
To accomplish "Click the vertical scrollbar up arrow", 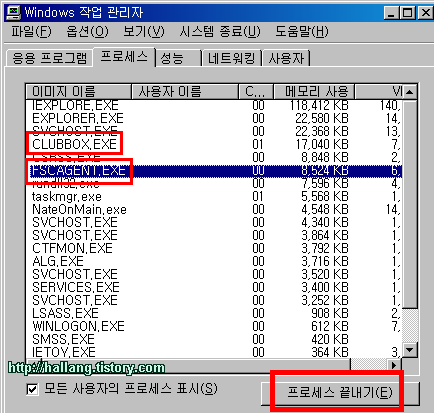I will (x=410, y=92).
